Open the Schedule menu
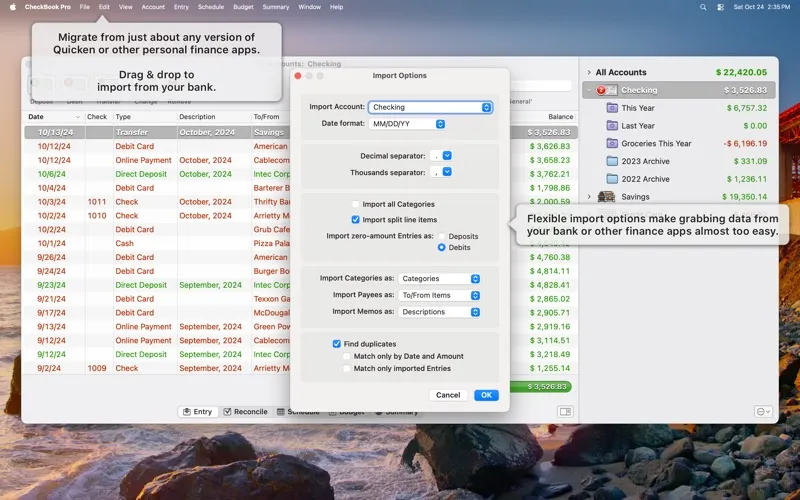The image size is (800, 500). click(x=211, y=7)
